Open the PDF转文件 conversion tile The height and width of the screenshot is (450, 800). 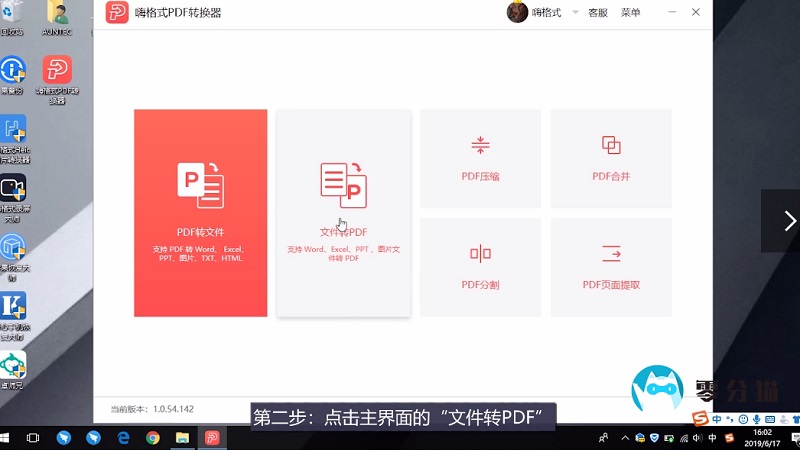pos(201,212)
